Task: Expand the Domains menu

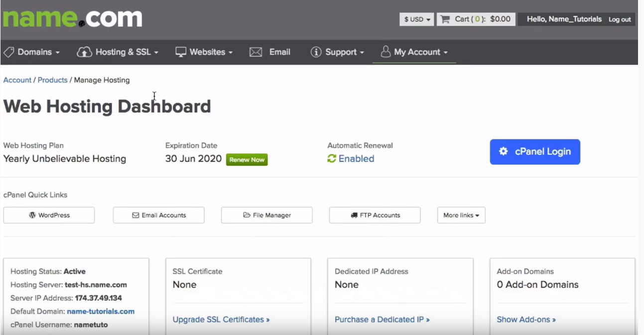Action: pyautogui.click(x=32, y=52)
